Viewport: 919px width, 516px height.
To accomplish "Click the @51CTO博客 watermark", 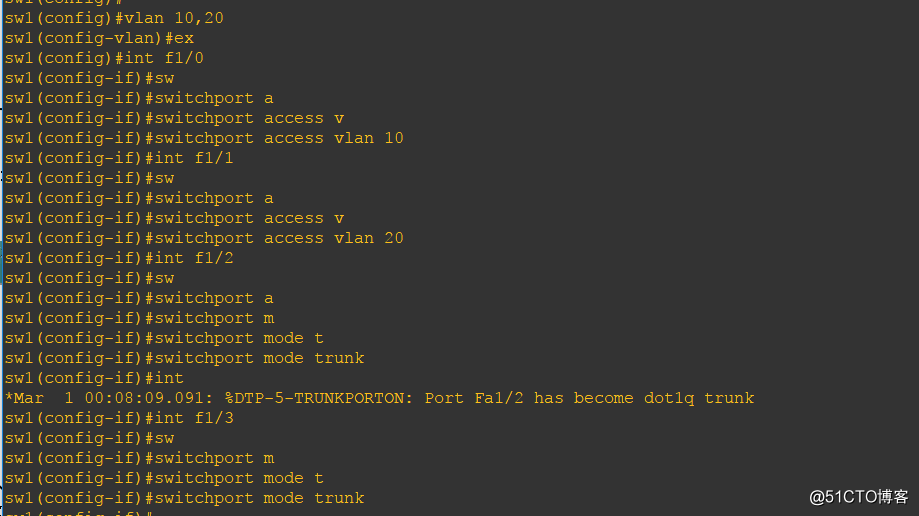I will click(x=859, y=497).
